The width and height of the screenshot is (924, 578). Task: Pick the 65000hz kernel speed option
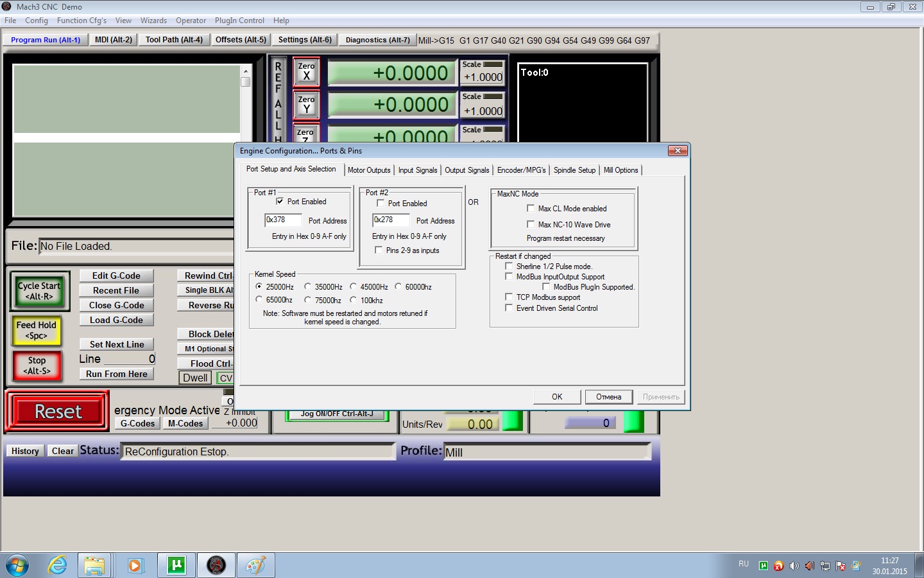259,299
